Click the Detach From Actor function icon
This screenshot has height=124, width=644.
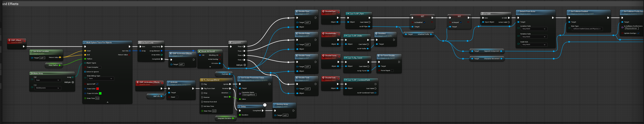tap(518, 11)
